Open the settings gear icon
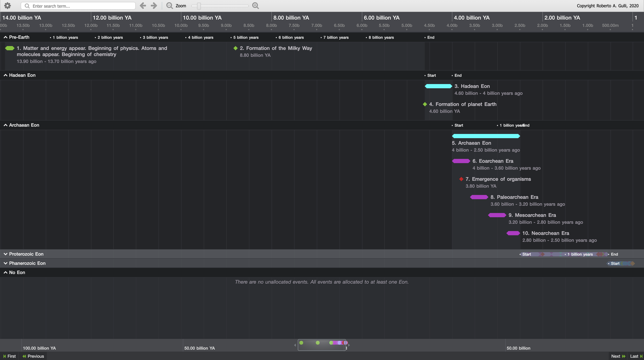 pos(7,6)
